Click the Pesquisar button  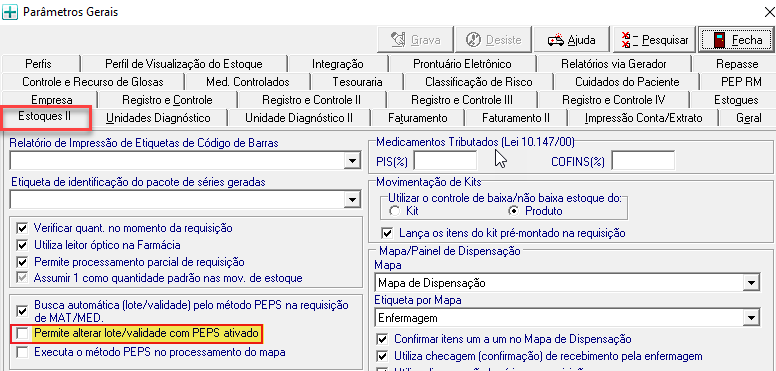[654, 40]
